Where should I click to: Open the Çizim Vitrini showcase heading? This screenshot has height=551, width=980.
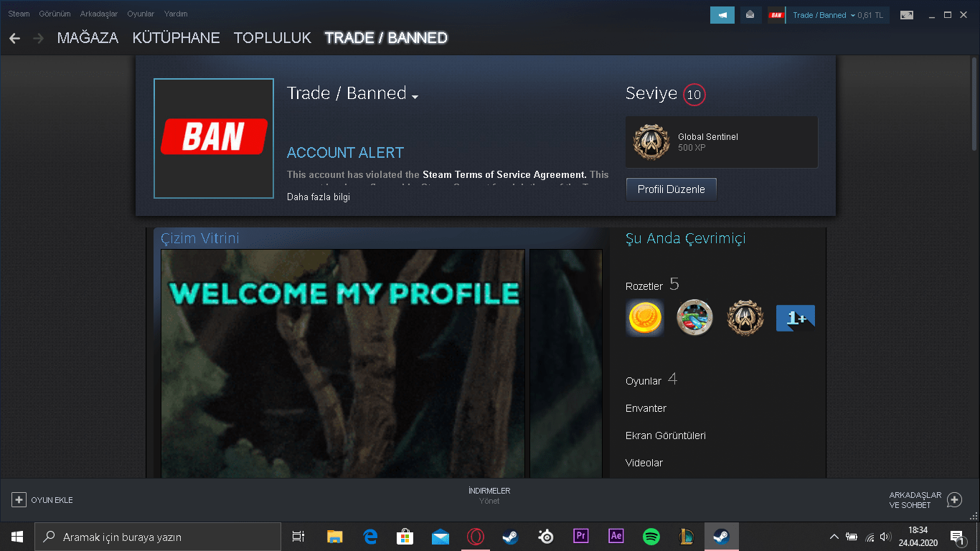pyautogui.click(x=200, y=238)
